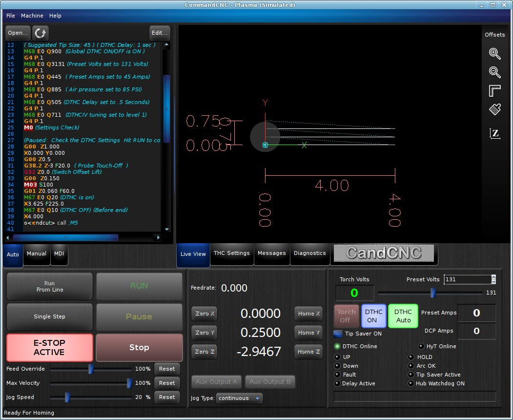Viewport: 513px width, 420px height.
Task: Toggle the DTHC Auto button
Action: (x=403, y=316)
